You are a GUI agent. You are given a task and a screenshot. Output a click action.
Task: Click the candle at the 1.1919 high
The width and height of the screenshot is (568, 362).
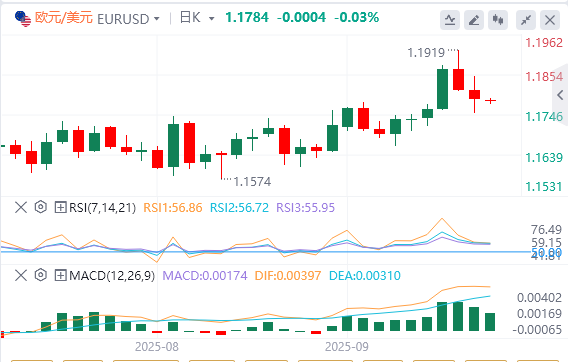tap(458, 79)
